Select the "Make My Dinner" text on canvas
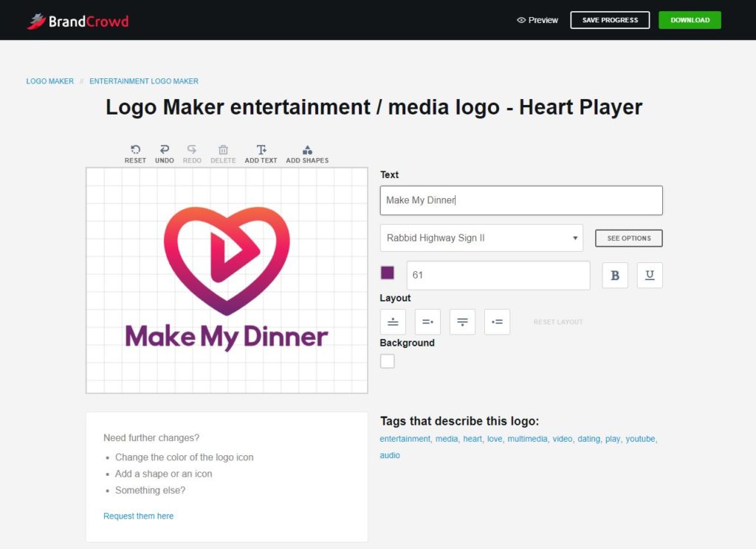This screenshot has height=549, width=756. (227, 337)
